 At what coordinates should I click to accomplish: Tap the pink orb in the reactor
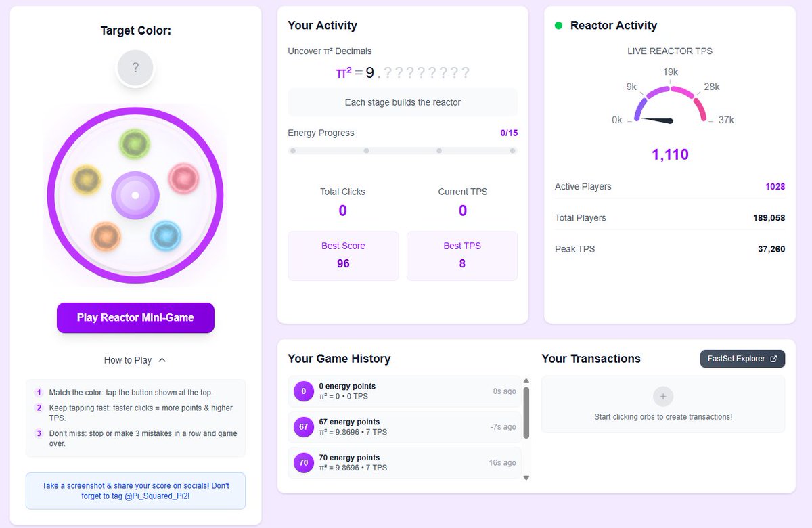pyautogui.click(x=183, y=178)
